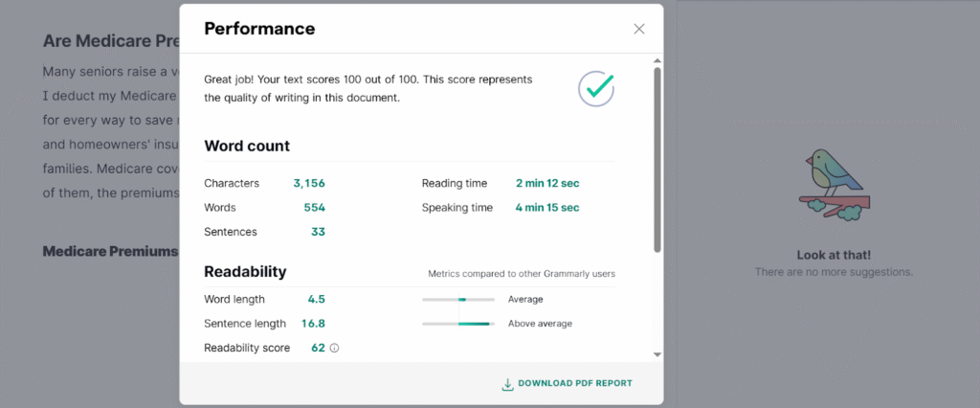980x408 pixels.
Task: Click the 33 sentences count value
Action: point(318,232)
